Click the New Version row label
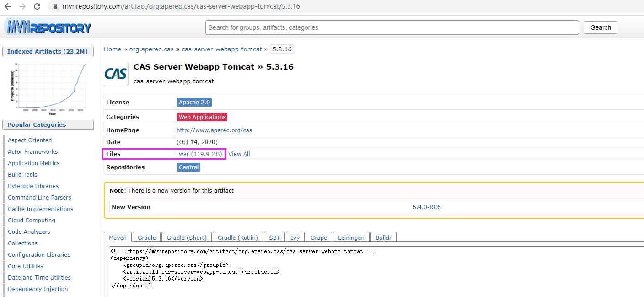 click(131, 207)
